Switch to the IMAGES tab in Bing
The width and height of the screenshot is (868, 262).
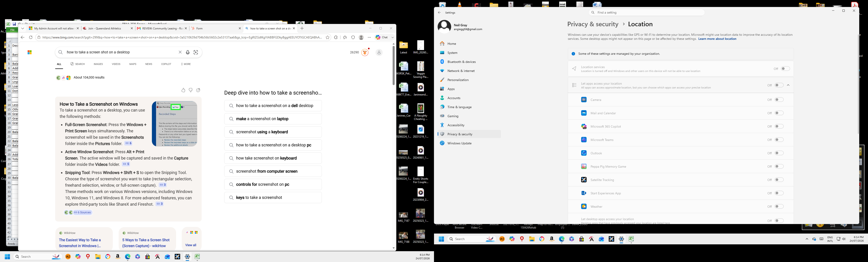click(x=98, y=64)
